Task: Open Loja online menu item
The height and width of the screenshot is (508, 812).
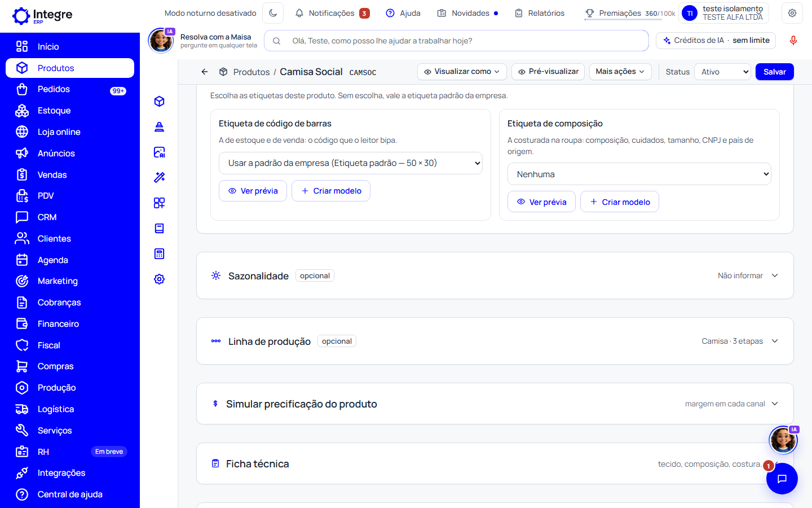Action: pos(70,132)
